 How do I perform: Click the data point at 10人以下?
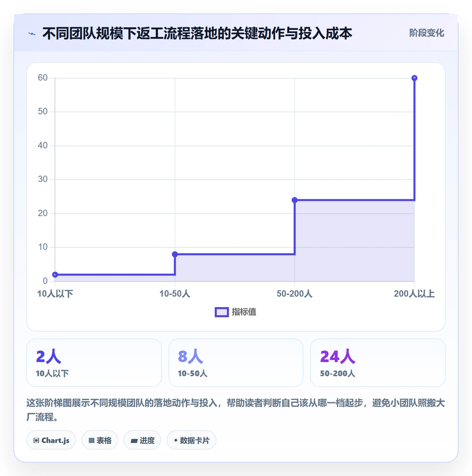point(55,275)
